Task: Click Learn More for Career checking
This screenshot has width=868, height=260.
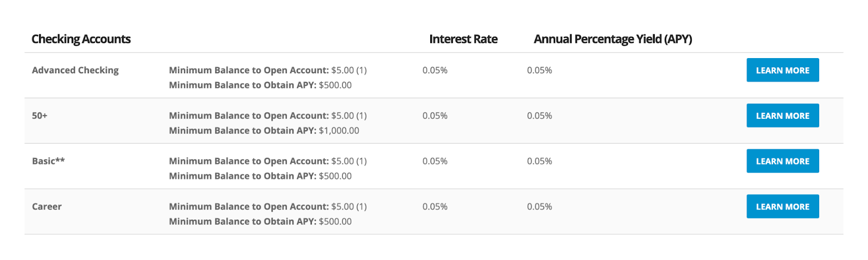Action: pos(782,207)
